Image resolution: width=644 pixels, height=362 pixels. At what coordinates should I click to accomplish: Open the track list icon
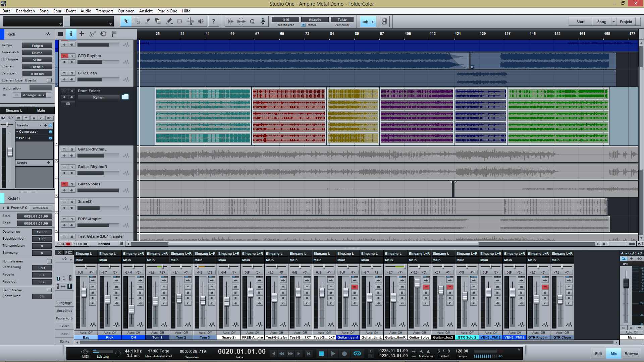60,34
